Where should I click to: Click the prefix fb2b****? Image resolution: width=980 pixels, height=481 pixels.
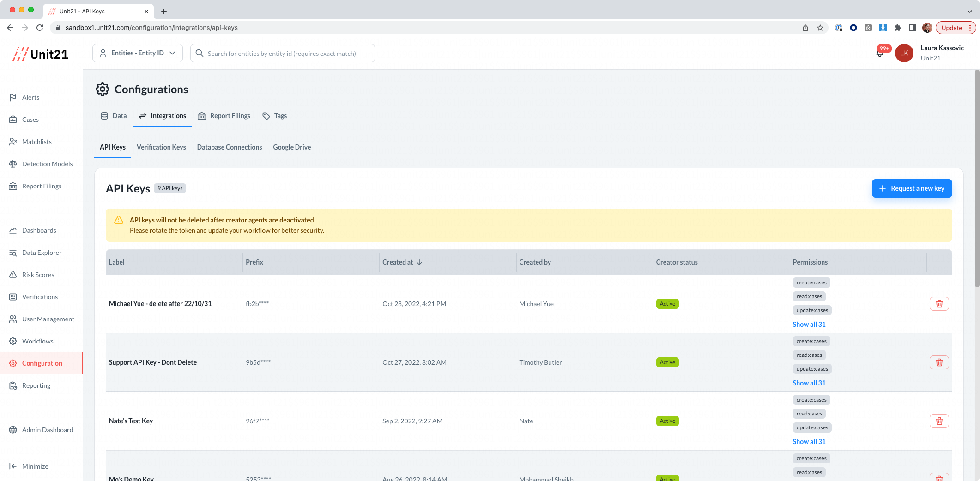click(x=257, y=304)
